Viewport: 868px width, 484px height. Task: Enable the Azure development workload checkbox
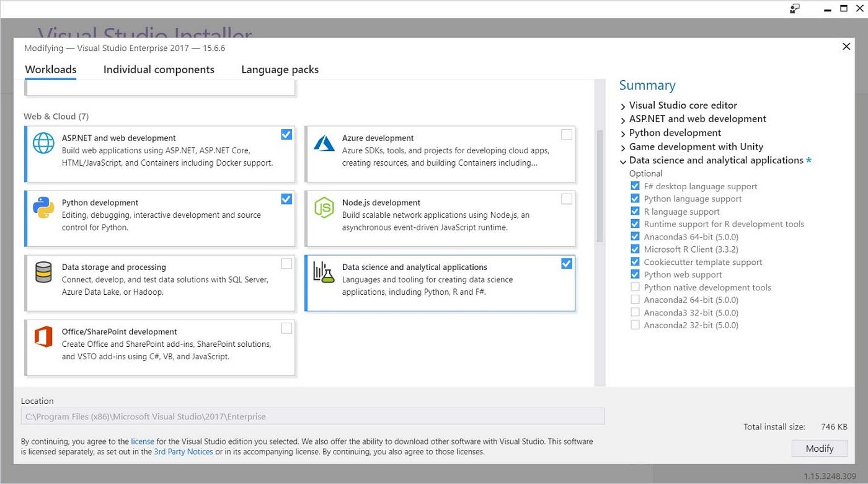[x=566, y=134]
